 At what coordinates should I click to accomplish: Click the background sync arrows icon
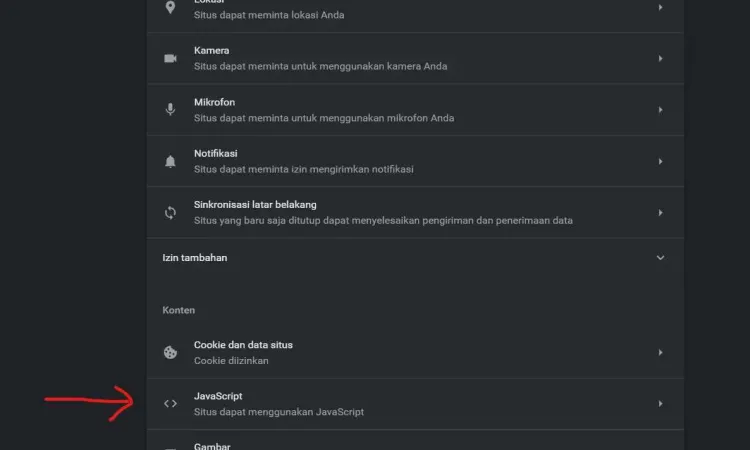point(170,212)
